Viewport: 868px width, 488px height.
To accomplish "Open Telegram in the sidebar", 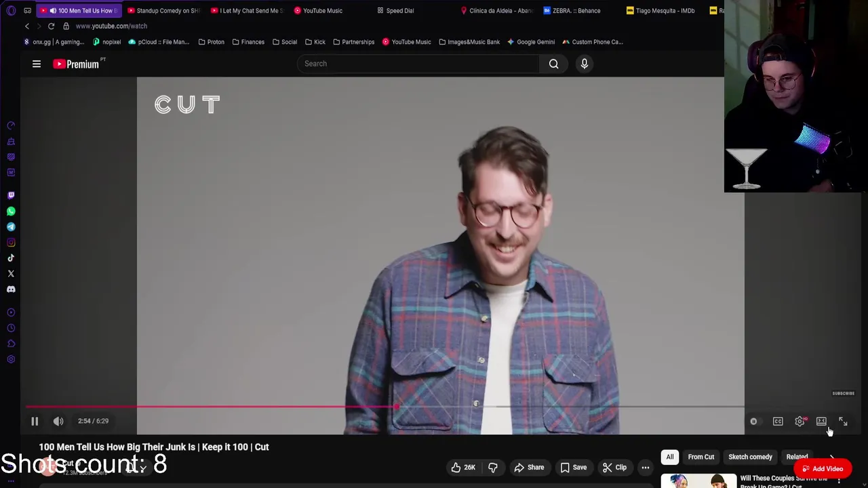I will tap(11, 227).
